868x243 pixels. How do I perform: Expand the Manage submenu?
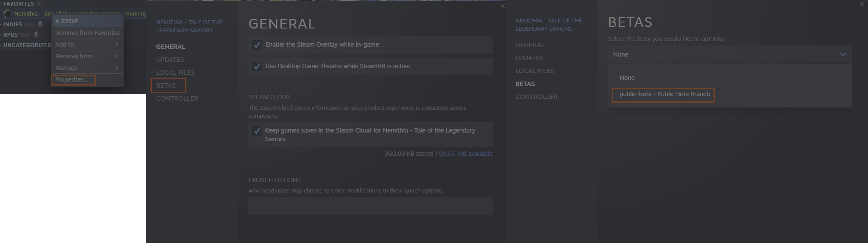pos(87,68)
